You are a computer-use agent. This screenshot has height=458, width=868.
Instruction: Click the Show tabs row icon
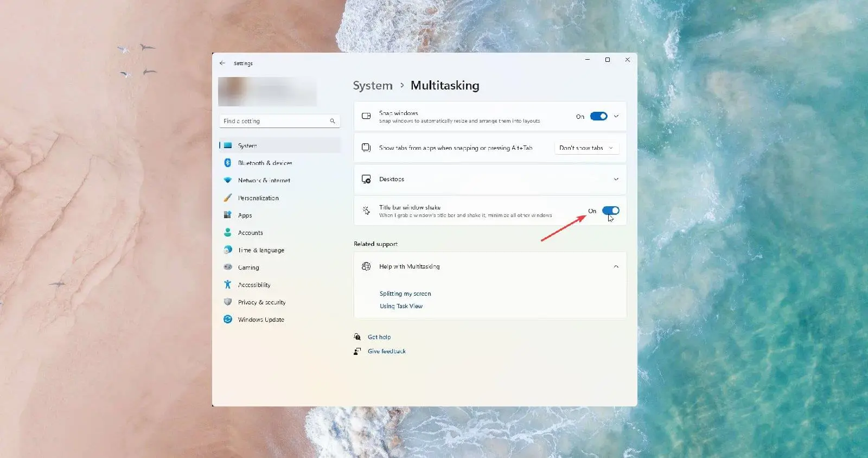tap(366, 148)
